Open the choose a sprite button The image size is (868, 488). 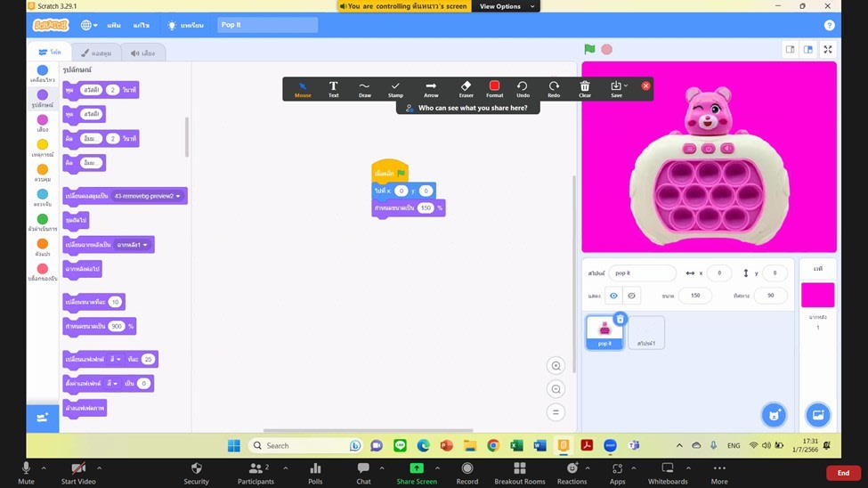(774, 415)
